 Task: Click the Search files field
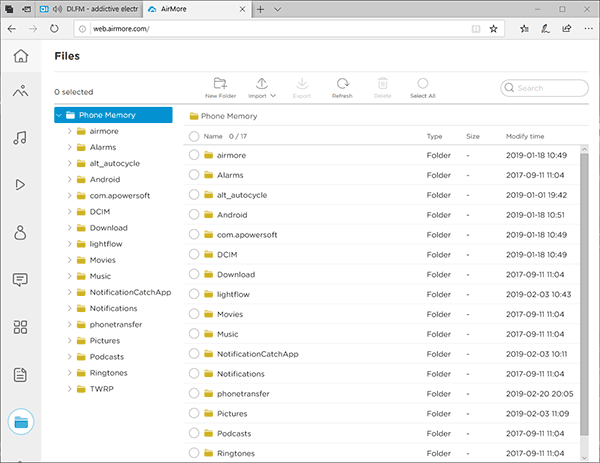pyautogui.click(x=544, y=88)
